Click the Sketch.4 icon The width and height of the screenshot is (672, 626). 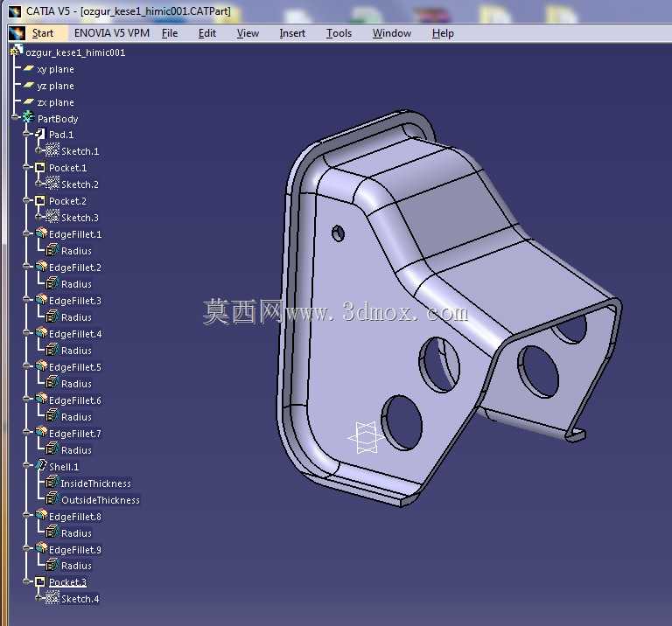(x=52, y=598)
